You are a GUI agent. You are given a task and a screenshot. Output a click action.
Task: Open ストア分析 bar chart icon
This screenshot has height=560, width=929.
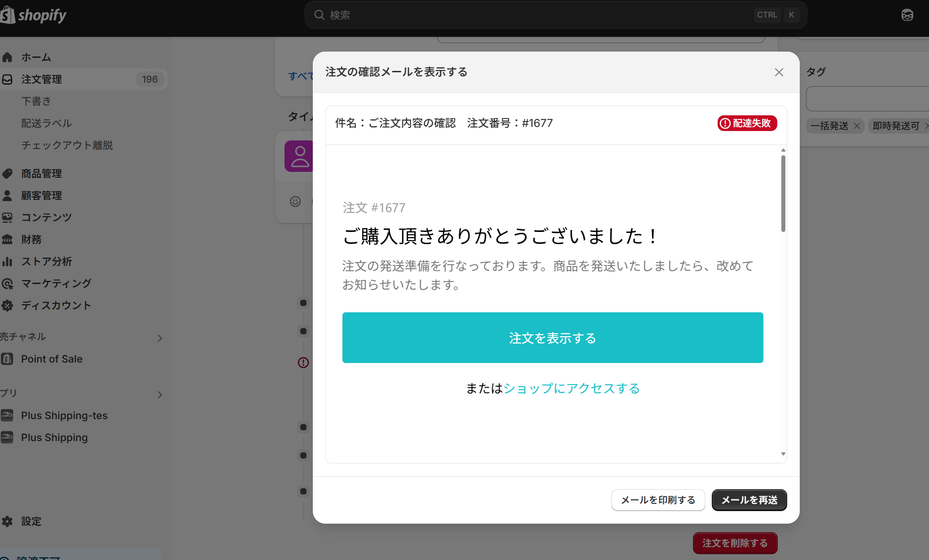tap(7, 262)
